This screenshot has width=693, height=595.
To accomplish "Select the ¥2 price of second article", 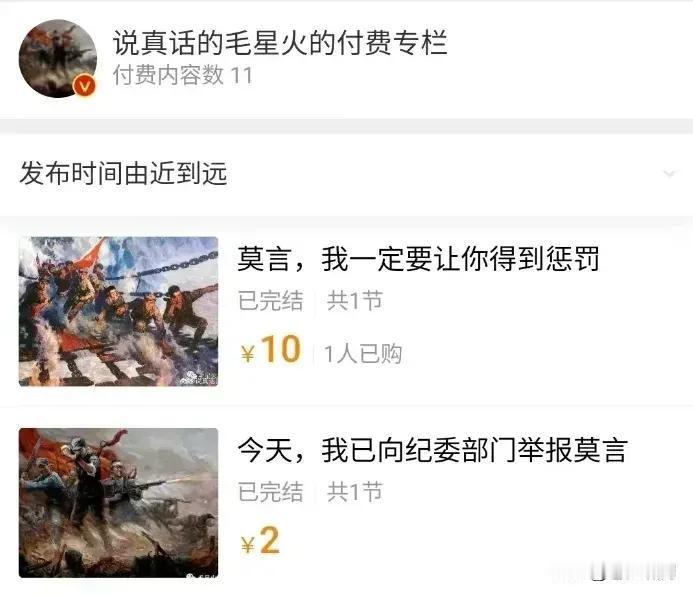I will [x=260, y=541].
